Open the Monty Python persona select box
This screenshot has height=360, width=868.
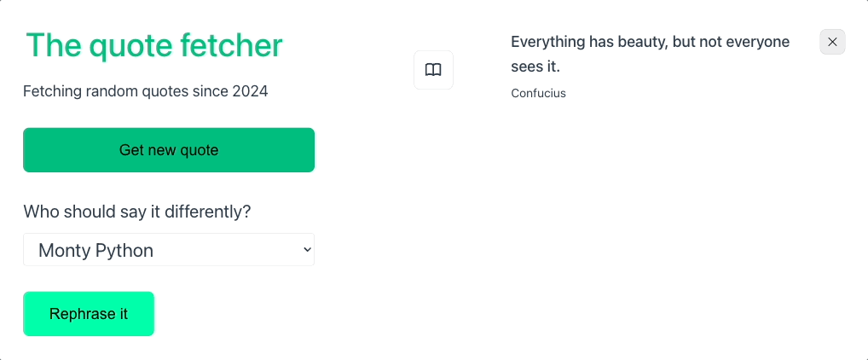(x=169, y=250)
